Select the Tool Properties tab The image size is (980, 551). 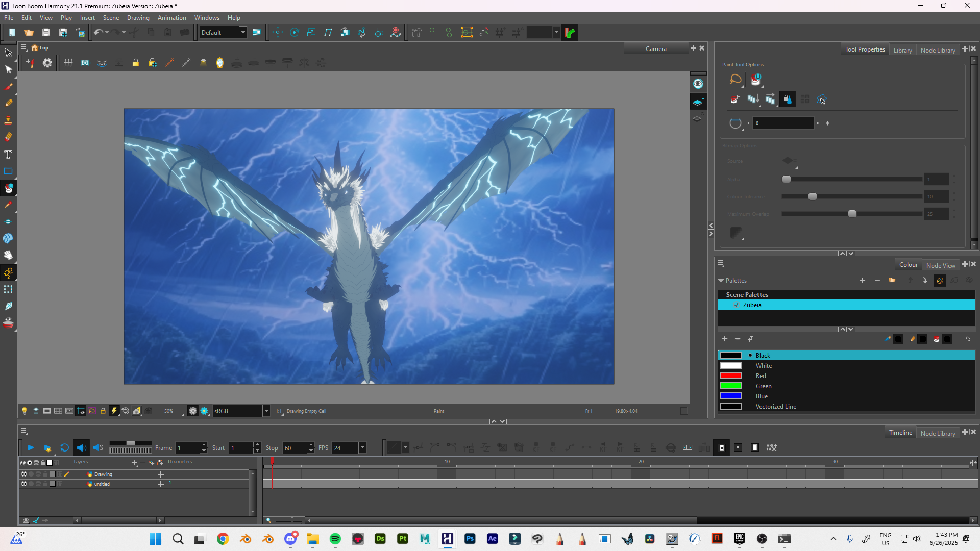click(x=865, y=49)
